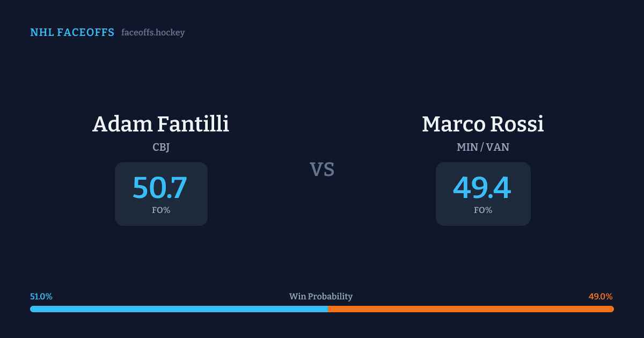Image resolution: width=644 pixels, height=338 pixels.
Task: Click the FO% label below 50.7
Action: point(161,210)
